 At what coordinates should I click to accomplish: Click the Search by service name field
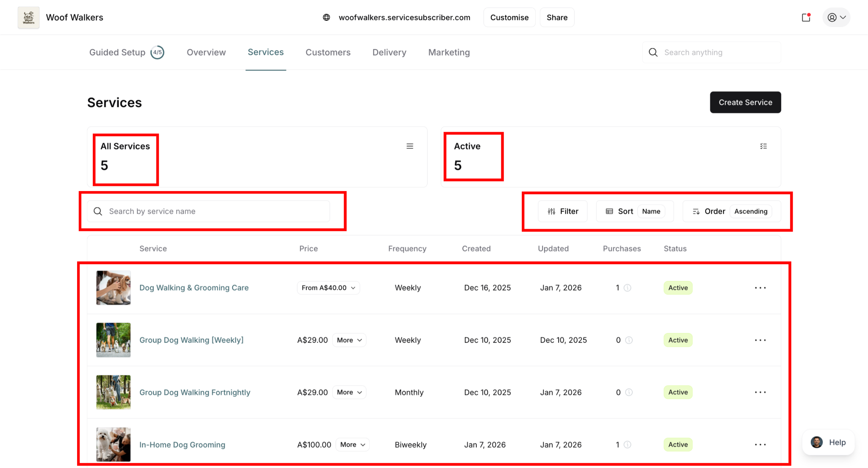pyautogui.click(x=209, y=211)
